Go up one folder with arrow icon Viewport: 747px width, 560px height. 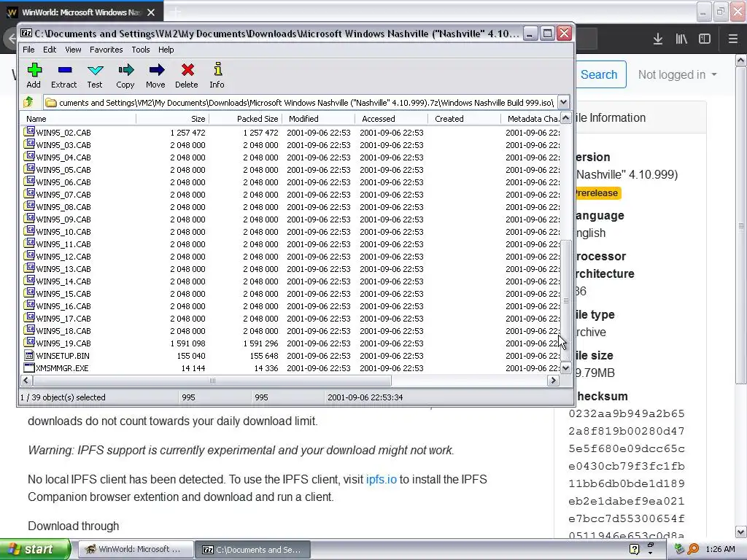pos(28,102)
